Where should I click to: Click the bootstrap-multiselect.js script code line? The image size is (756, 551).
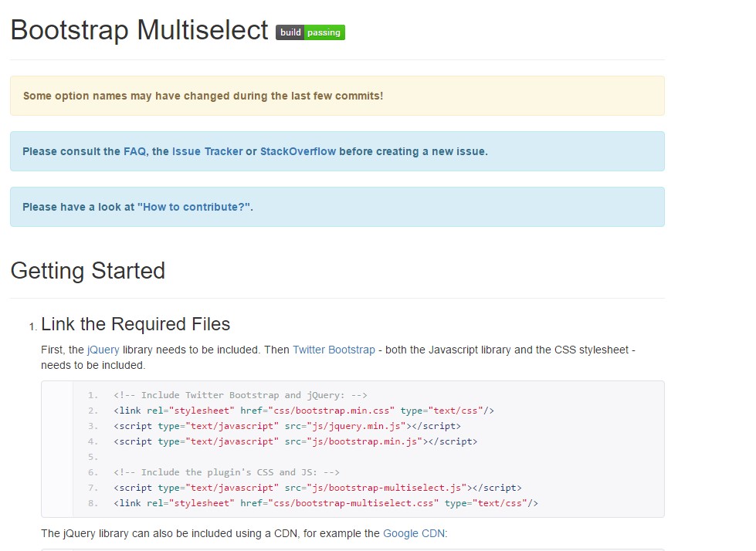(317, 488)
